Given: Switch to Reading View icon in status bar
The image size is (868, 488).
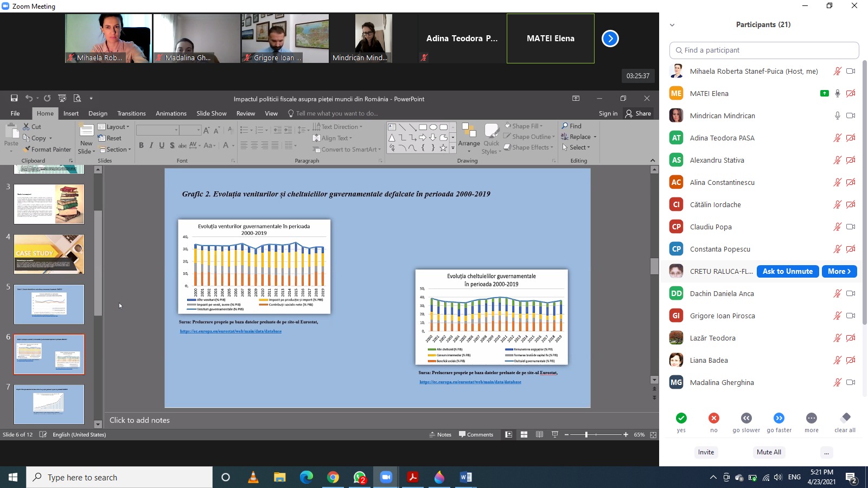Looking at the screenshot, I should (x=539, y=434).
